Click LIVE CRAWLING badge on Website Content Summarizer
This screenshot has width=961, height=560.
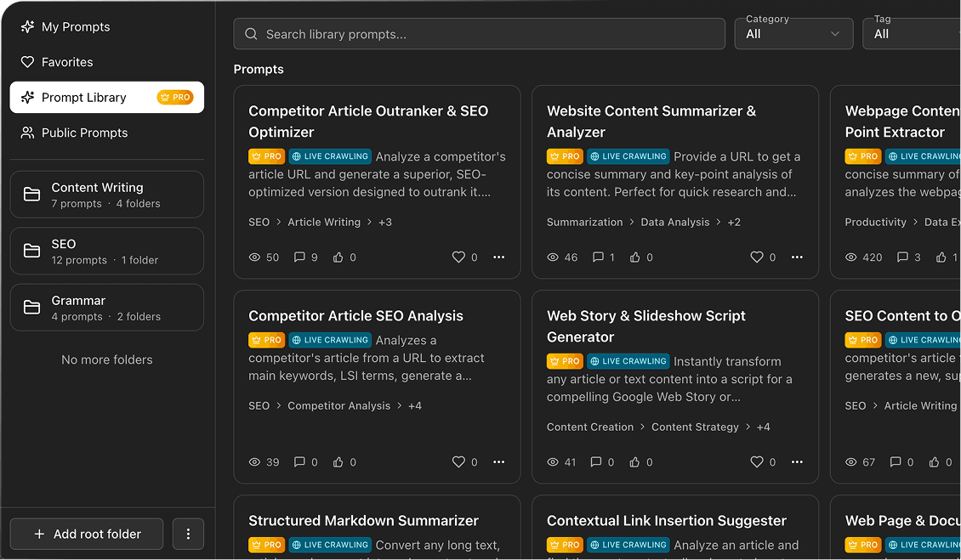pos(628,156)
